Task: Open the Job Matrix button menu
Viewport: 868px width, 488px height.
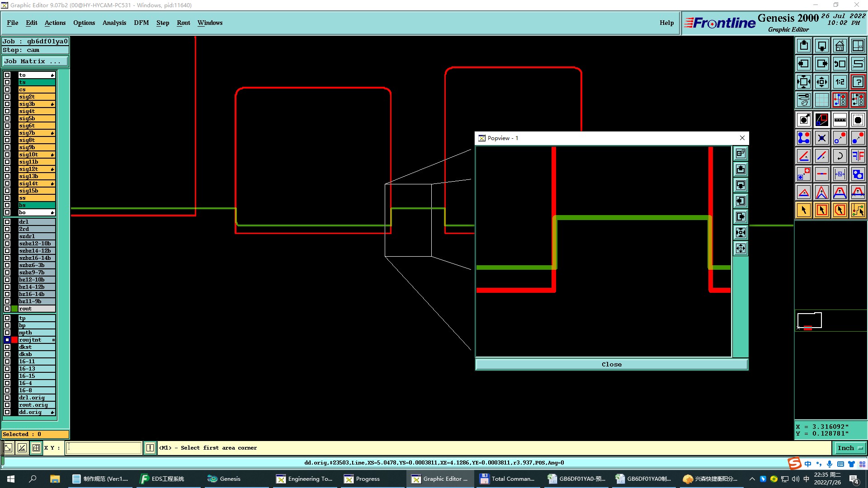Action: click(35, 61)
